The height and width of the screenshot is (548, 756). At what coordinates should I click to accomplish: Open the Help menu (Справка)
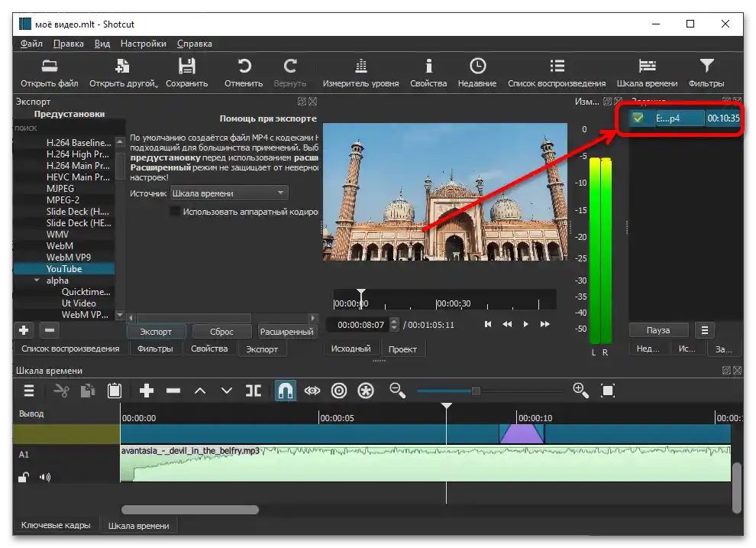194,44
